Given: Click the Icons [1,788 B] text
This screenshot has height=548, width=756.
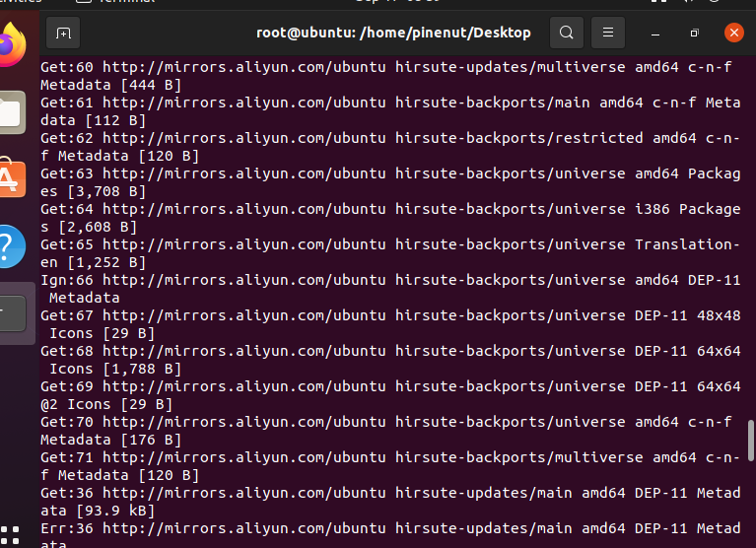Looking at the screenshot, I should [115, 370].
